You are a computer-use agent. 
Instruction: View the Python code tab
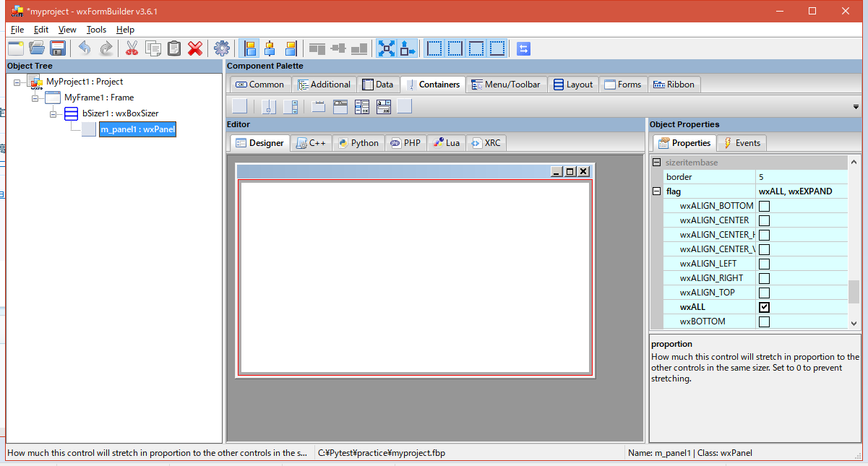click(x=358, y=143)
